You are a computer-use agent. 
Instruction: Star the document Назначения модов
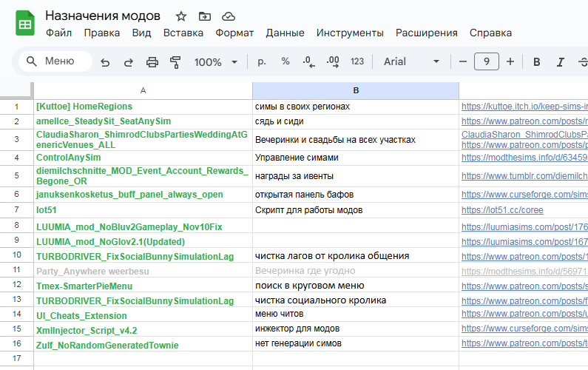181,16
